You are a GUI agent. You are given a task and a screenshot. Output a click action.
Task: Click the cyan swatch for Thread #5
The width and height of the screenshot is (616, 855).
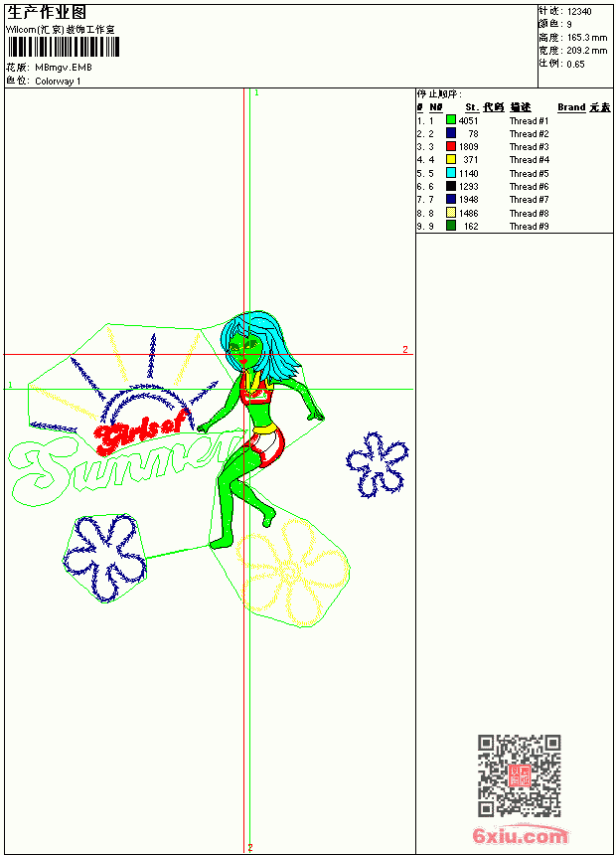(x=451, y=173)
